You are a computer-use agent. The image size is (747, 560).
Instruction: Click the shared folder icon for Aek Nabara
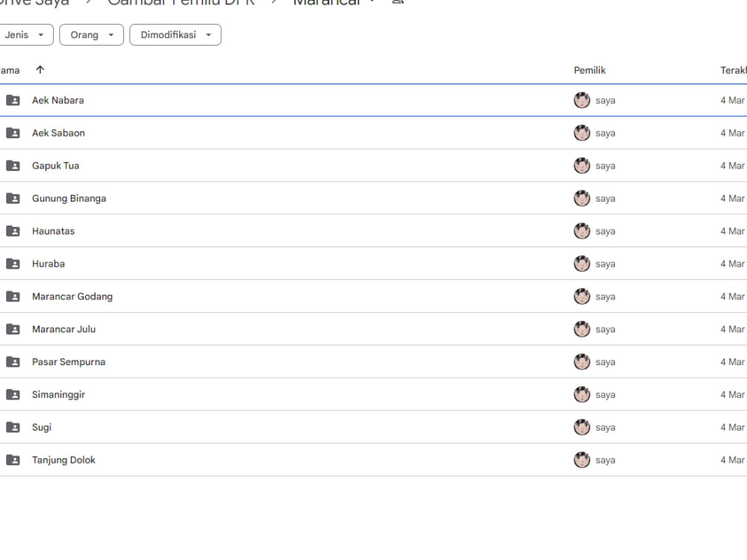tap(13, 101)
